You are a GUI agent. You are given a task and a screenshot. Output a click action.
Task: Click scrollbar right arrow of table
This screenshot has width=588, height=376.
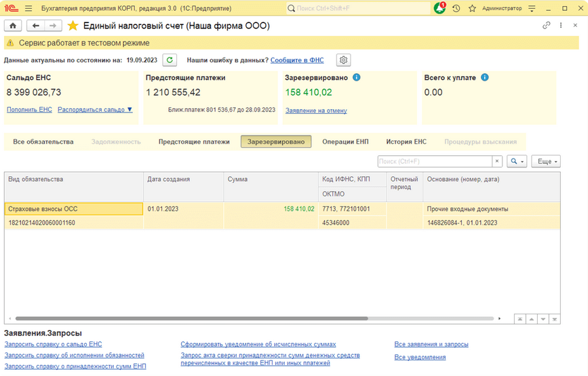tap(499, 318)
